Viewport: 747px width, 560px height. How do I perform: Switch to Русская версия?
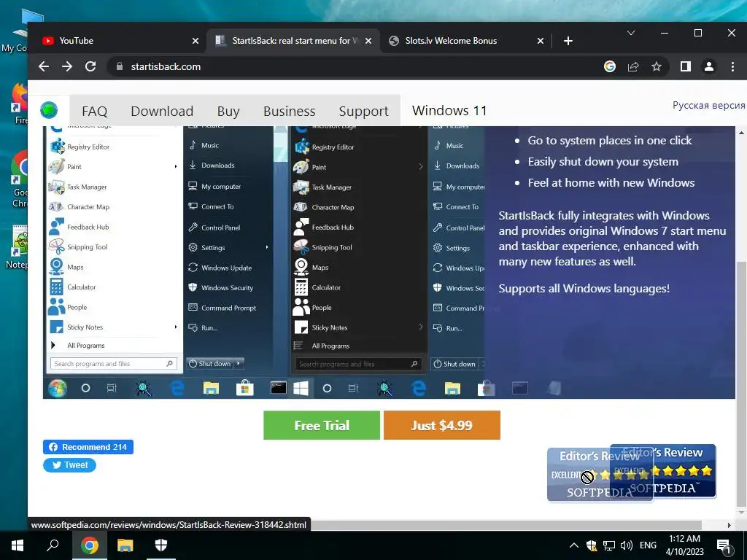708,105
